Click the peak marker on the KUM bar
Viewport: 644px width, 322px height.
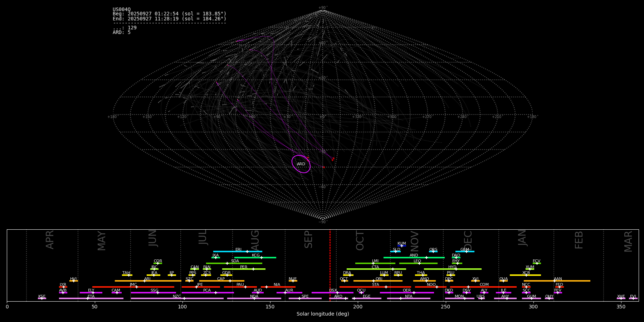[401, 246]
